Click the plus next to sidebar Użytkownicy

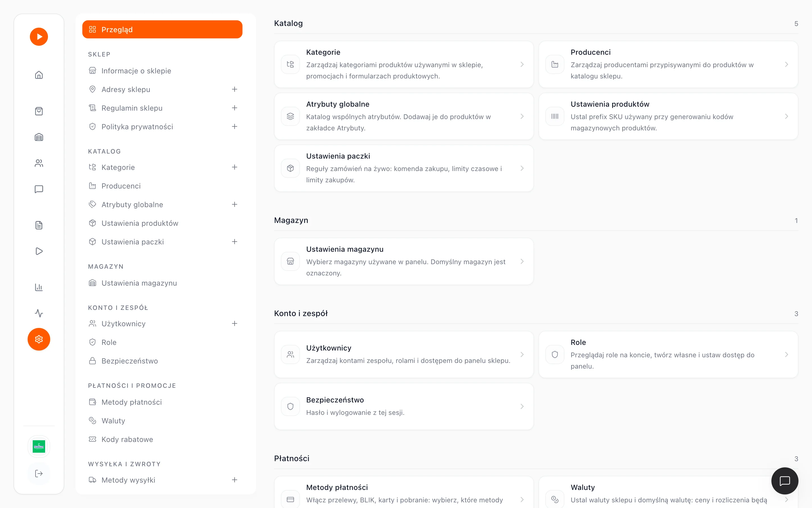(x=235, y=324)
